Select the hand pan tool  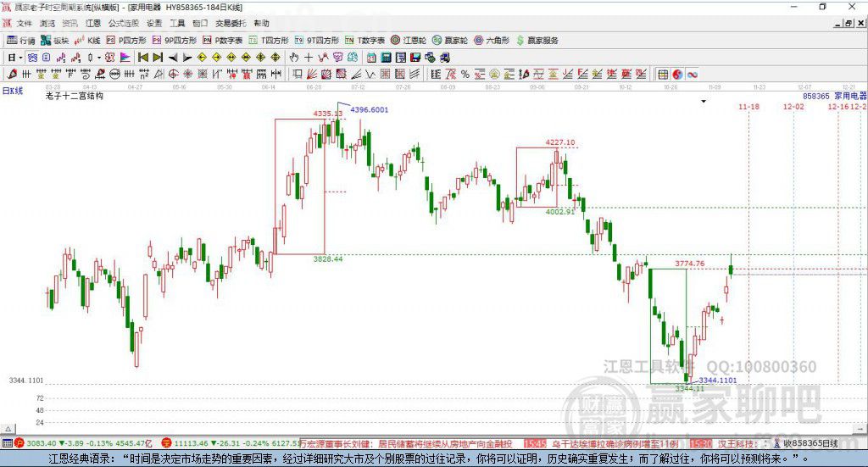294,58
